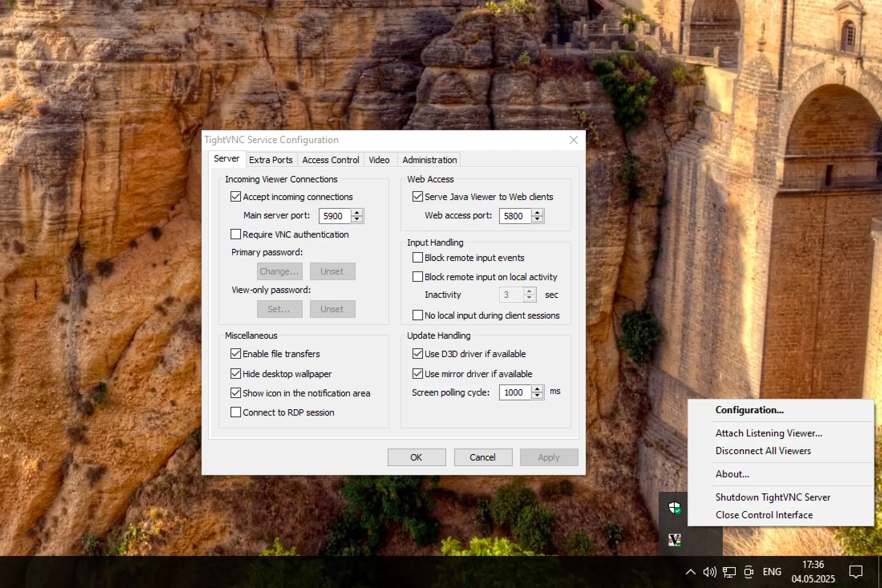Viewport: 882px width, 588px height.
Task: Open the volume speaker icon
Action: coord(710,572)
